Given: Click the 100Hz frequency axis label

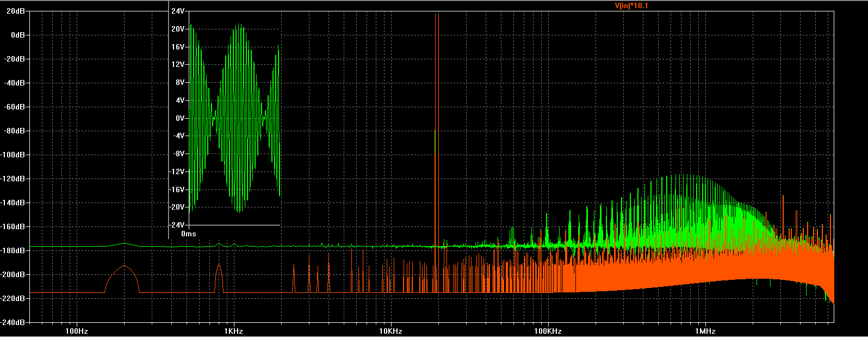Looking at the screenshot, I should tap(77, 331).
